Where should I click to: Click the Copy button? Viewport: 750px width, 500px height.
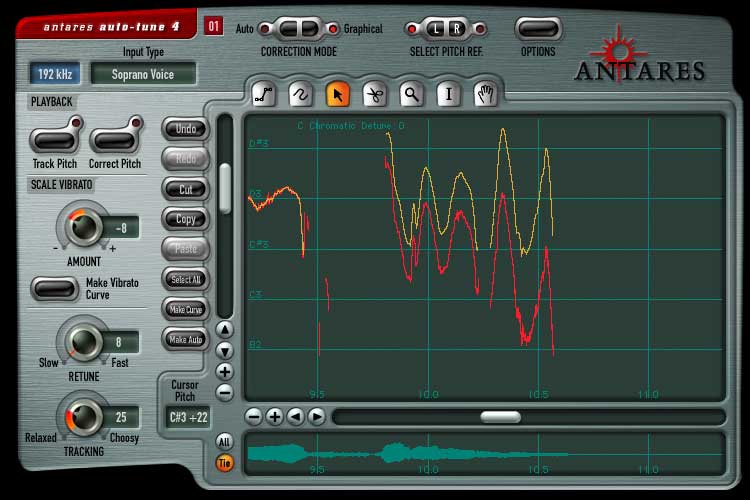[x=186, y=219]
